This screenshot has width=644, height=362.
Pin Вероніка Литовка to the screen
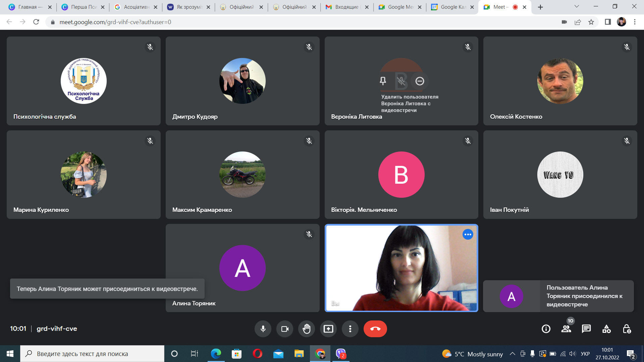(383, 81)
